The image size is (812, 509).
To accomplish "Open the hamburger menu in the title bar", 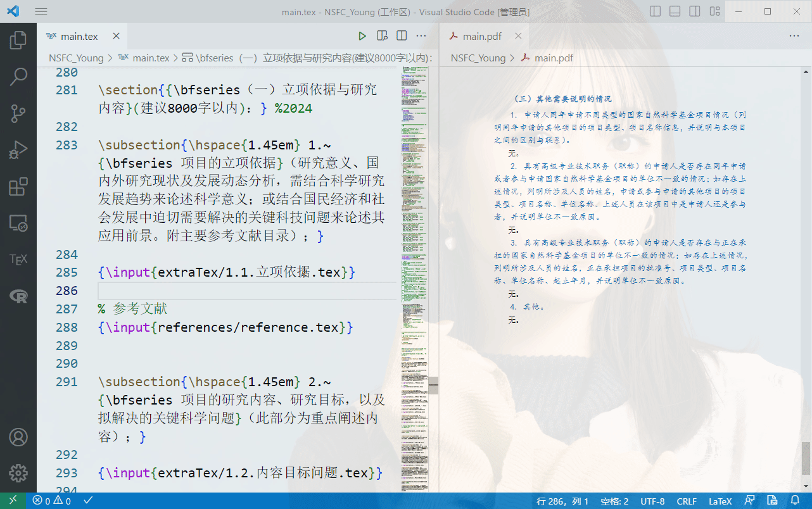I will pos(41,11).
